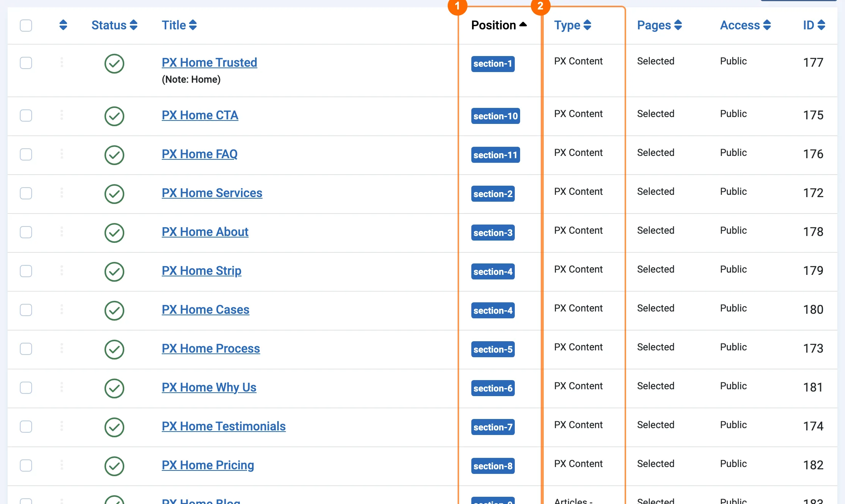Click drag handle of PX Home FAQ row

pos(62,154)
